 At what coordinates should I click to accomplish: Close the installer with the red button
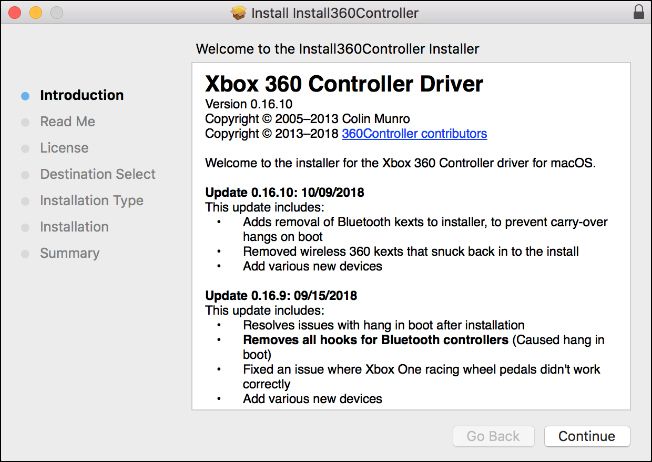click(x=15, y=13)
